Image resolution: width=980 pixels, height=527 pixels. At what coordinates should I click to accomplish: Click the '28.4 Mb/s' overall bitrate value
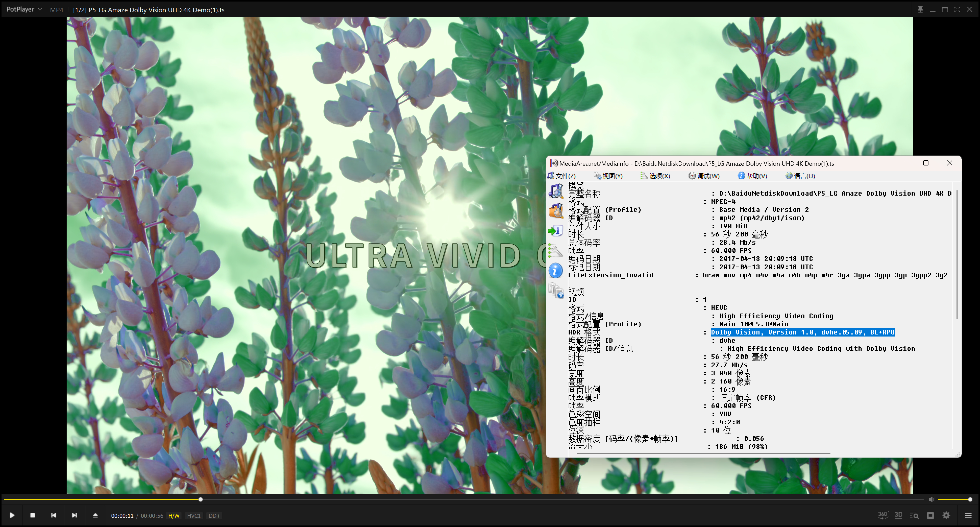coord(737,242)
